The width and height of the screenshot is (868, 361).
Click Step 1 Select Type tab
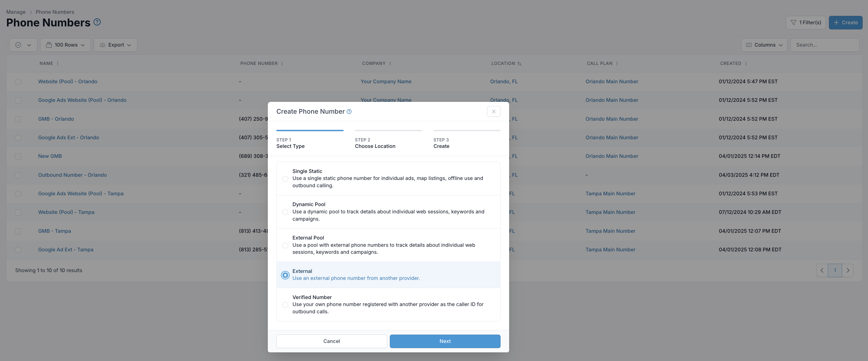pos(310,140)
